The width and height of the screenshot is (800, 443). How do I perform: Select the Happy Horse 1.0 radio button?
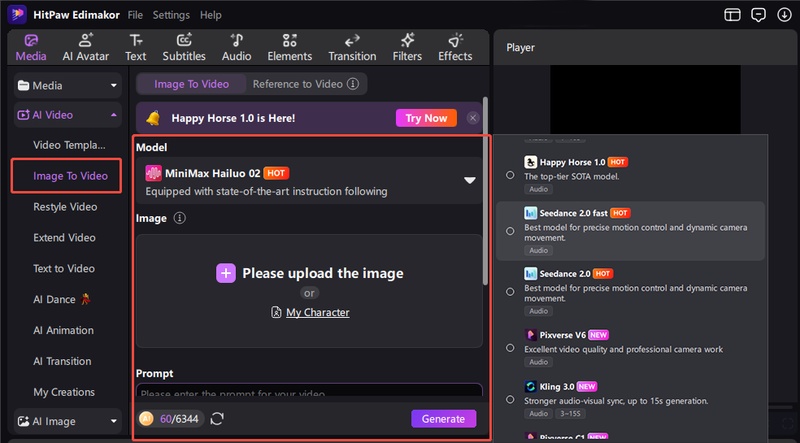tap(510, 175)
